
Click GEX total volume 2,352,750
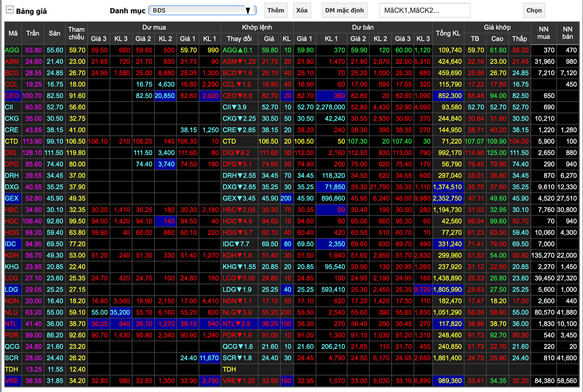[448, 198]
